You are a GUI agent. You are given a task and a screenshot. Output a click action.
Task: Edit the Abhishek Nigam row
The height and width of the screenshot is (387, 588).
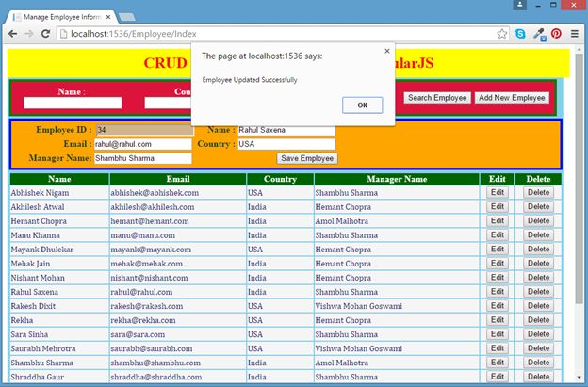click(498, 193)
